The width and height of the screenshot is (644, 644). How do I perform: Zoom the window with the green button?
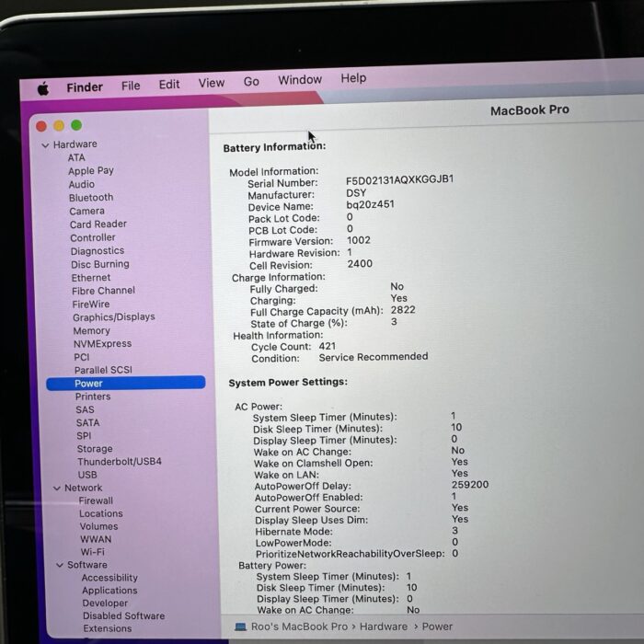coord(76,125)
